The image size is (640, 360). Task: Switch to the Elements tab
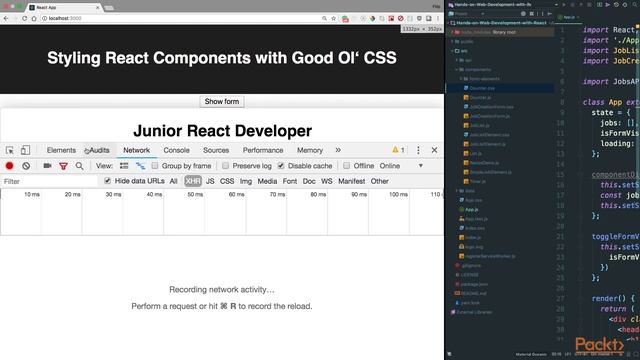click(x=61, y=150)
